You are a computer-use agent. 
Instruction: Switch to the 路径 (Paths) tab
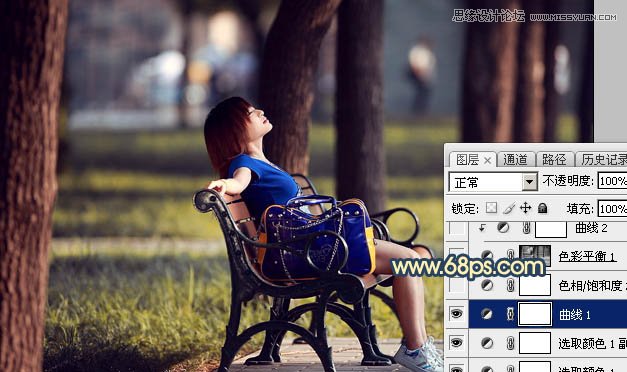pos(555,160)
